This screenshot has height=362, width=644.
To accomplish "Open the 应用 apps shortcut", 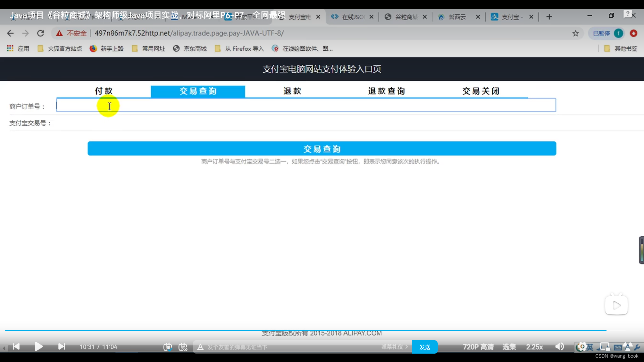I will pyautogui.click(x=18, y=49).
